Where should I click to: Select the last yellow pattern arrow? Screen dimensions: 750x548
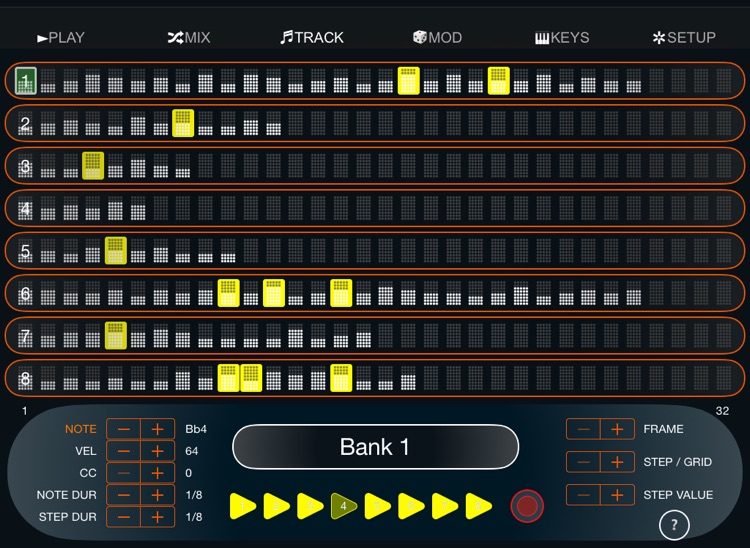[479, 506]
